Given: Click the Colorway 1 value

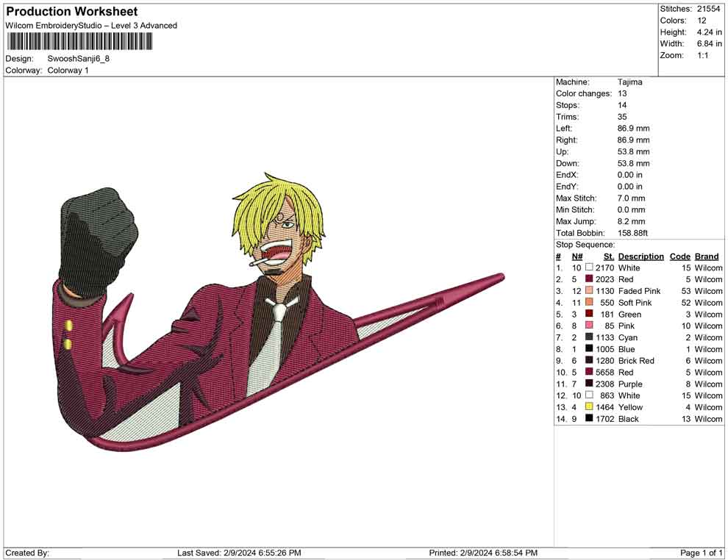Looking at the screenshot, I should click(68, 71).
